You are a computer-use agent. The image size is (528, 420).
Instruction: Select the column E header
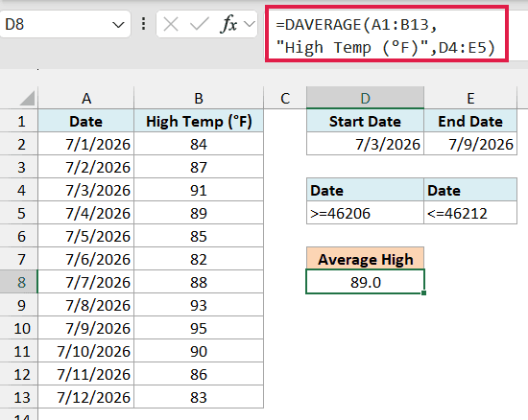click(470, 98)
